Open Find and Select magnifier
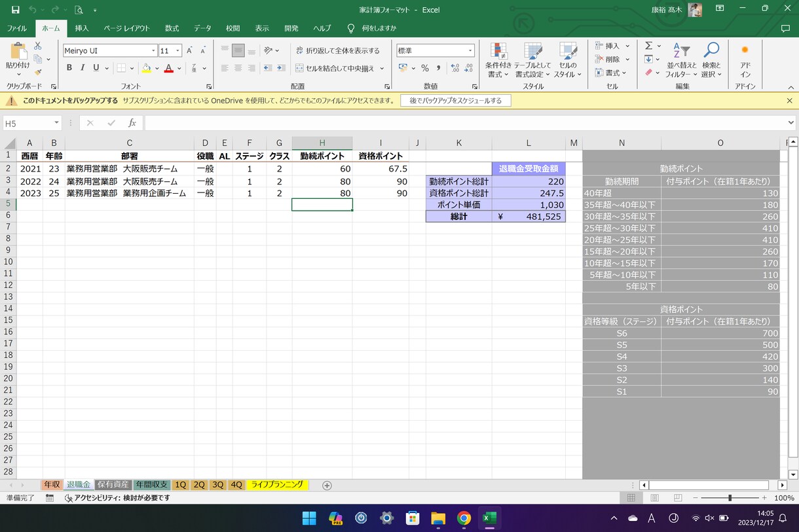The height and width of the screenshot is (532, 799). (711, 60)
